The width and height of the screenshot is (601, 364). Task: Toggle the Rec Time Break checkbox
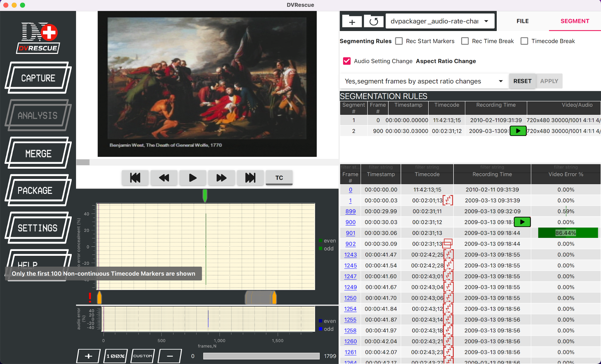pos(465,41)
